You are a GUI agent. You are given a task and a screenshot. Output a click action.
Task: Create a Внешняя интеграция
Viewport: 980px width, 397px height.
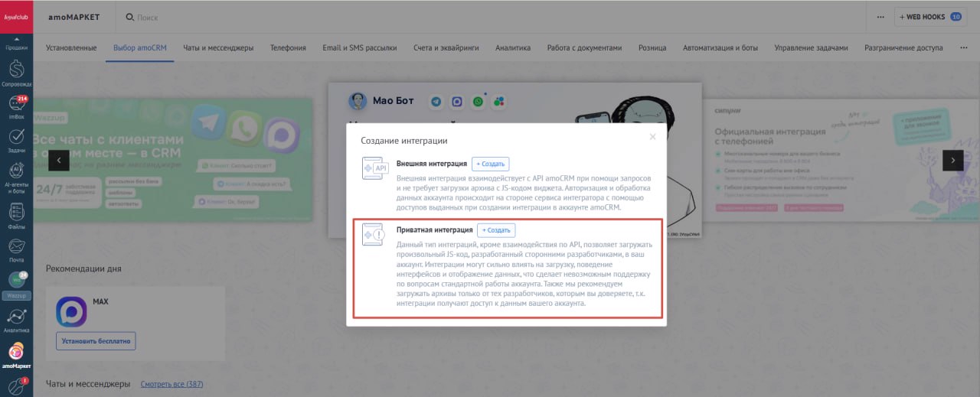[490, 164]
